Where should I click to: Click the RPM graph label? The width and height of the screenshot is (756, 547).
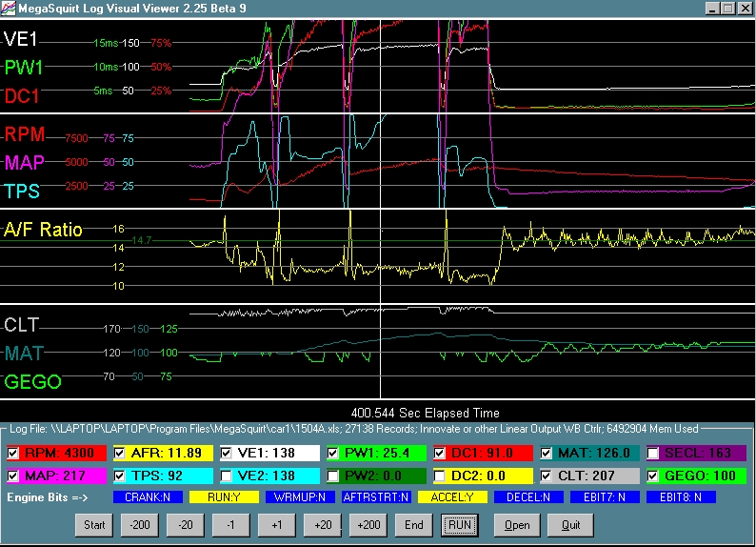tap(25, 134)
